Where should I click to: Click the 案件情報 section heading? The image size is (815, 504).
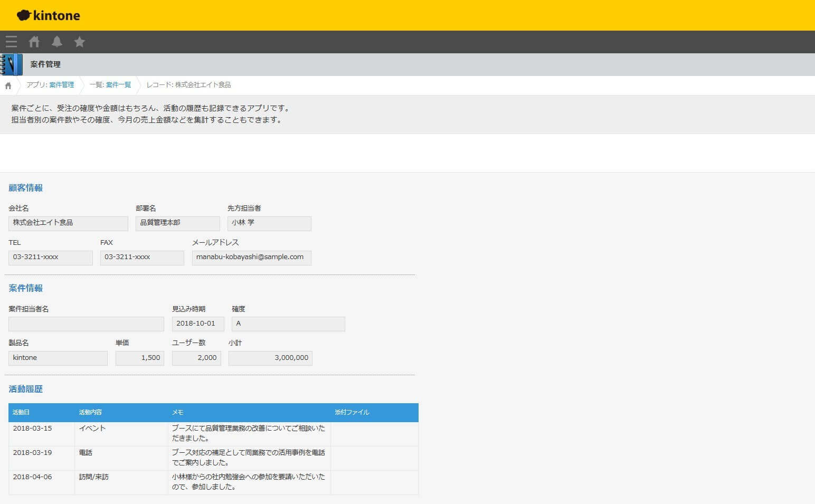point(26,288)
